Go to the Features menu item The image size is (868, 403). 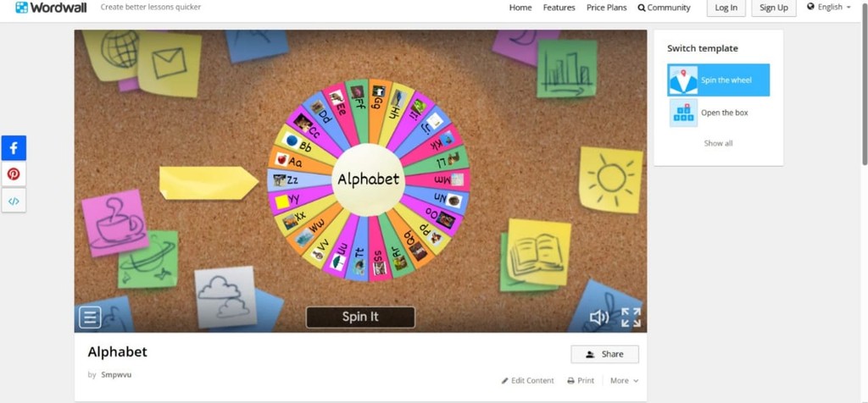pyautogui.click(x=559, y=8)
